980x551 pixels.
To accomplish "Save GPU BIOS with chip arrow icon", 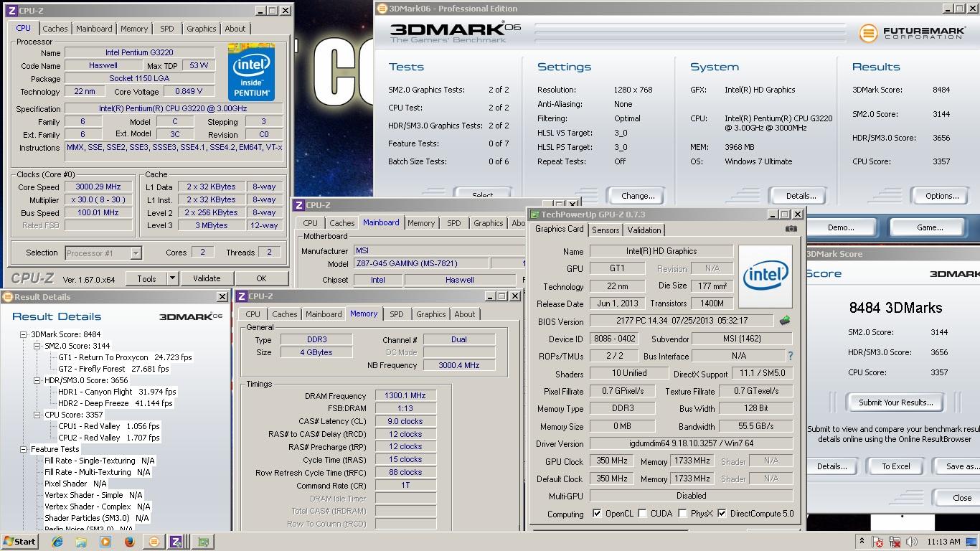I will 784,321.
